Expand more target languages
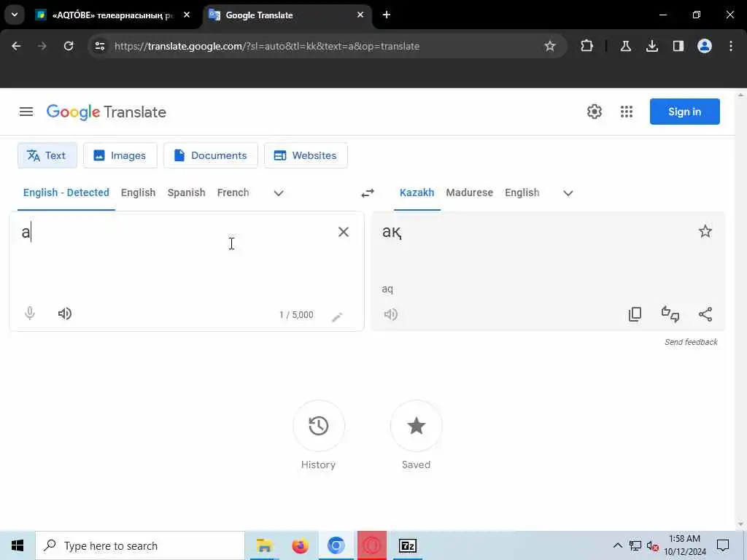The width and height of the screenshot is (747, 560). click(x=568, y=192)
